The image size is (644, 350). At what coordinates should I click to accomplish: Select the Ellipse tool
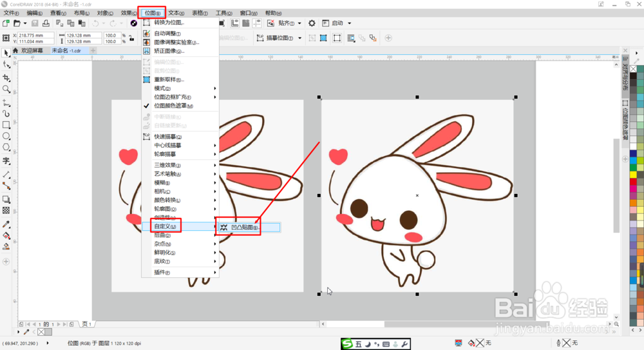tap(6, 136)
